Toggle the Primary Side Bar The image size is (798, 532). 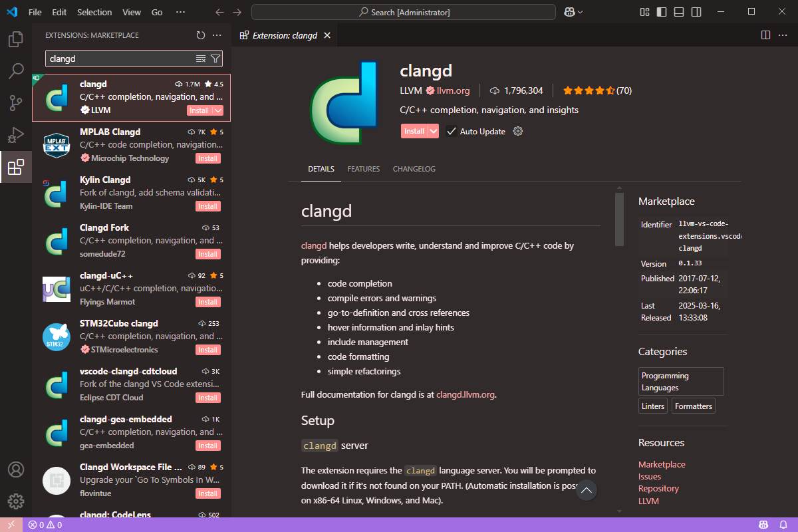(x=661, y=12)
